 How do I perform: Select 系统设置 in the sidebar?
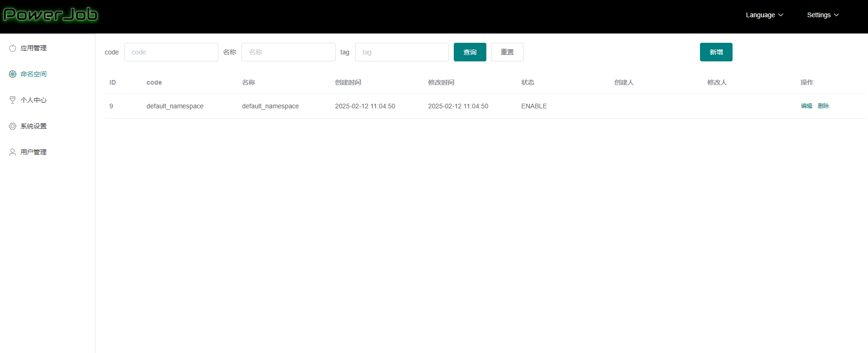click(34, 126)
